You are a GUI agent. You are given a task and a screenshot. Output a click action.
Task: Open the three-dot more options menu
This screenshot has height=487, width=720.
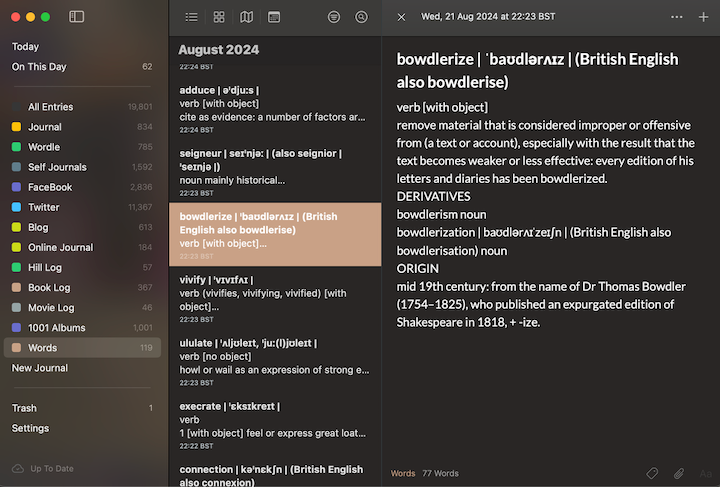tap(677, 17)
